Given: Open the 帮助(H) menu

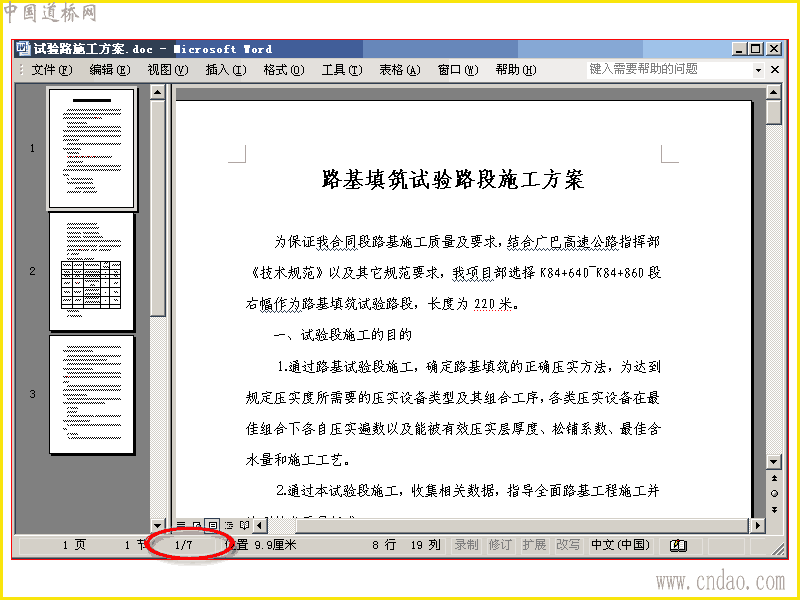Looking at the screenshot, I should pyautogui.click(x=516, y=70).
